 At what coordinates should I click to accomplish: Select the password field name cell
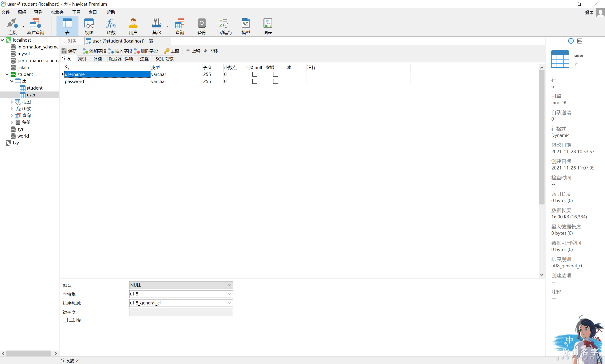coord(107,82)
